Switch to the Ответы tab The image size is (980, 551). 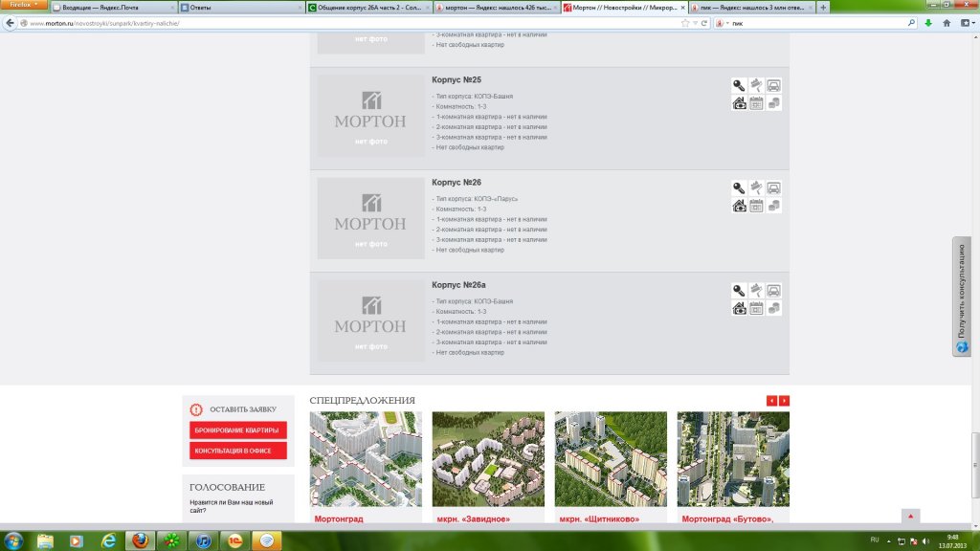[240, 8]
